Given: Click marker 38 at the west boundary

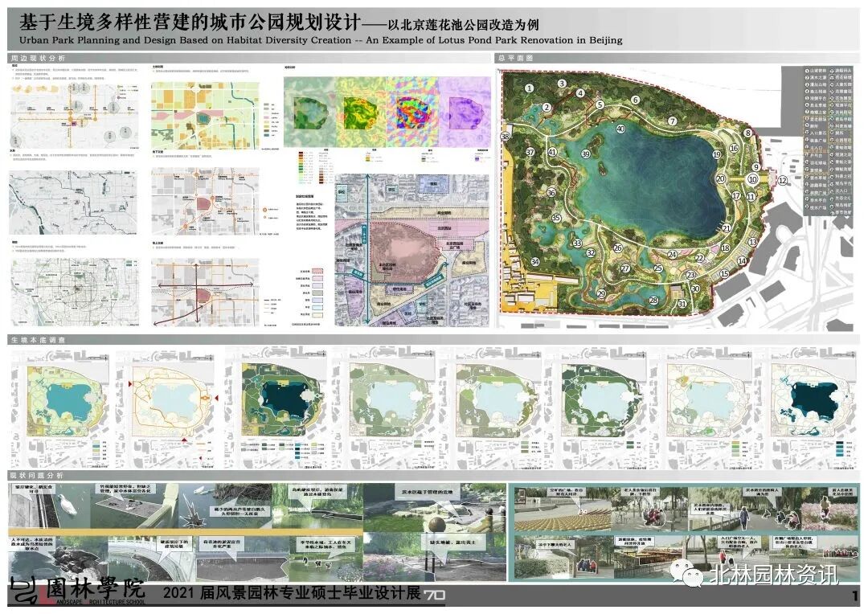Looking at the screenshot, I should [x=505, y=137].
